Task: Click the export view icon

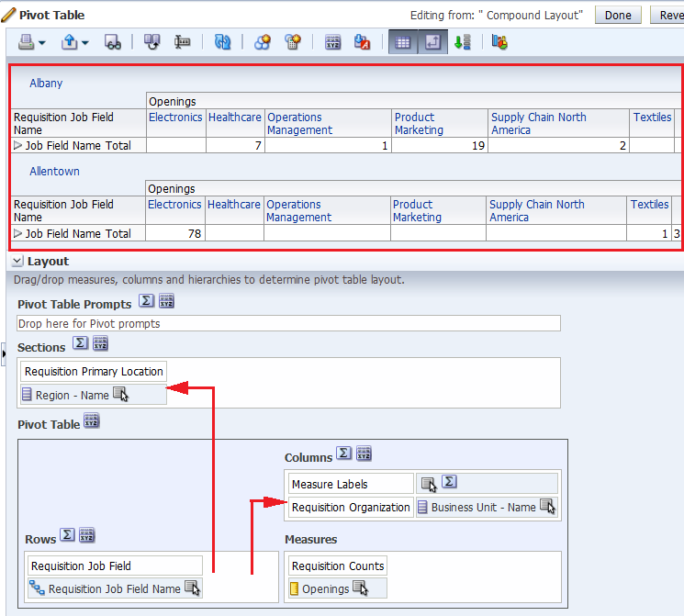Action: click(70, 42)
